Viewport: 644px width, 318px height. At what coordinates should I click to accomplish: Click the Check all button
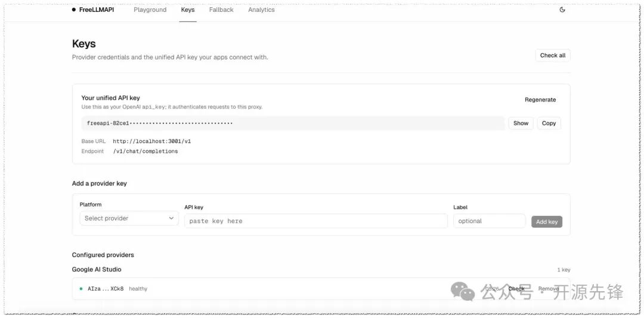(x=552, y=55)
